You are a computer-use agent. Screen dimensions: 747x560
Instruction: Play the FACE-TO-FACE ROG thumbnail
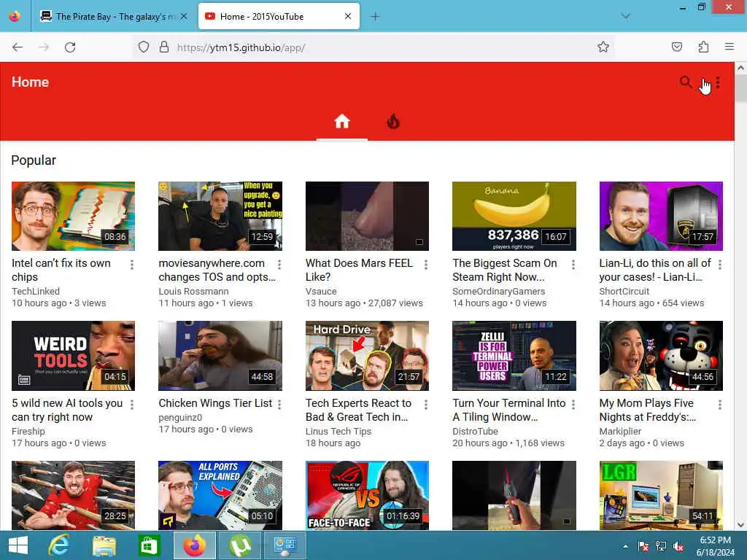[x=368, y=495]
